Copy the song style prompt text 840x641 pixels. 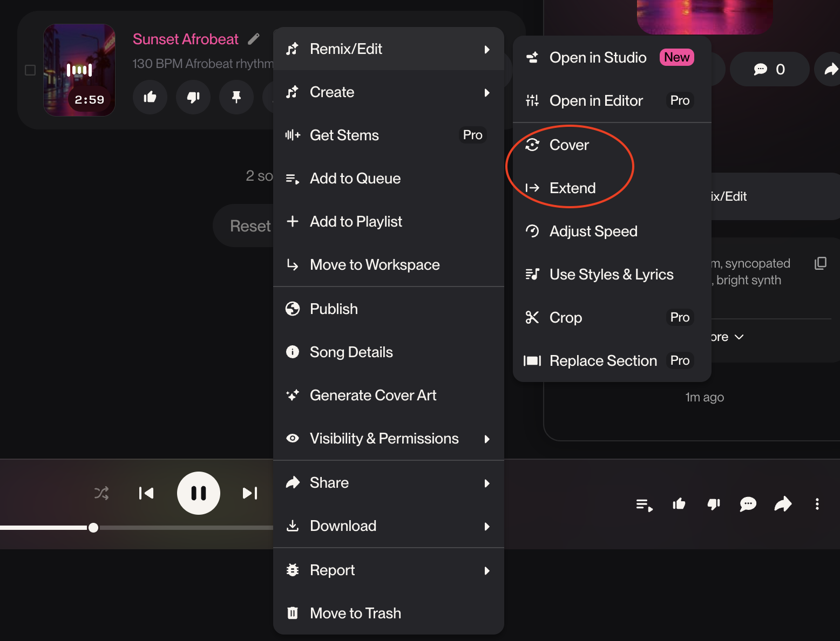[x=821, y=263]
